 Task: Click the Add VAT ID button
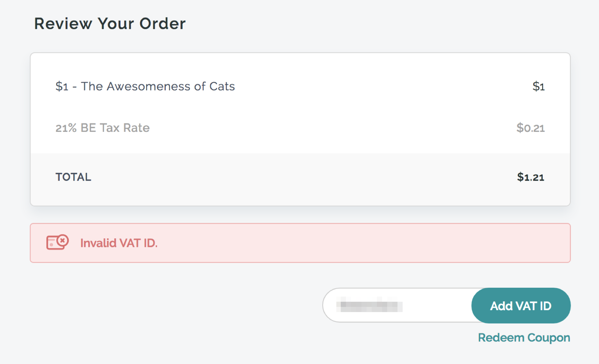coord(521,305)
